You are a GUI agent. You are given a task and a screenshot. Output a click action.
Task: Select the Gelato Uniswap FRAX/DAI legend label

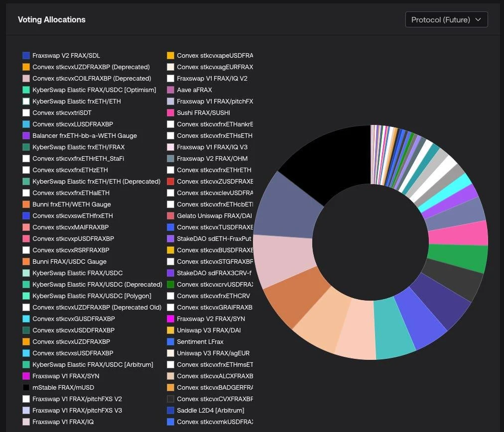click(215, 216)
